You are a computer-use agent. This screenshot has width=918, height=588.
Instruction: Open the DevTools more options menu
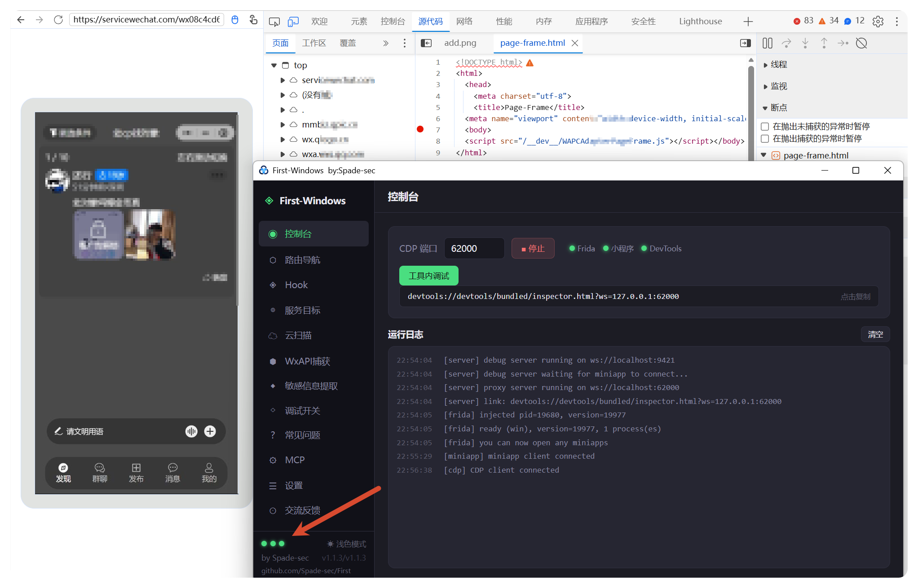click(x=897, y=22)
